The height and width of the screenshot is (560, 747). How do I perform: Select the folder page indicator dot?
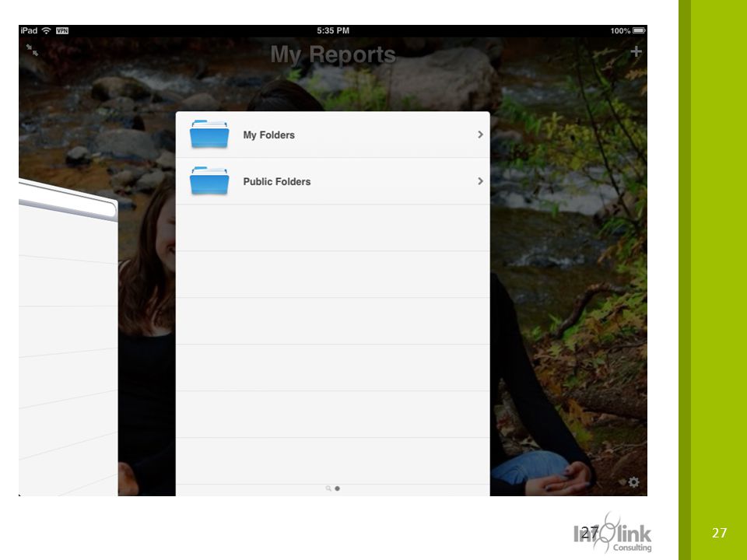[337, 488]
